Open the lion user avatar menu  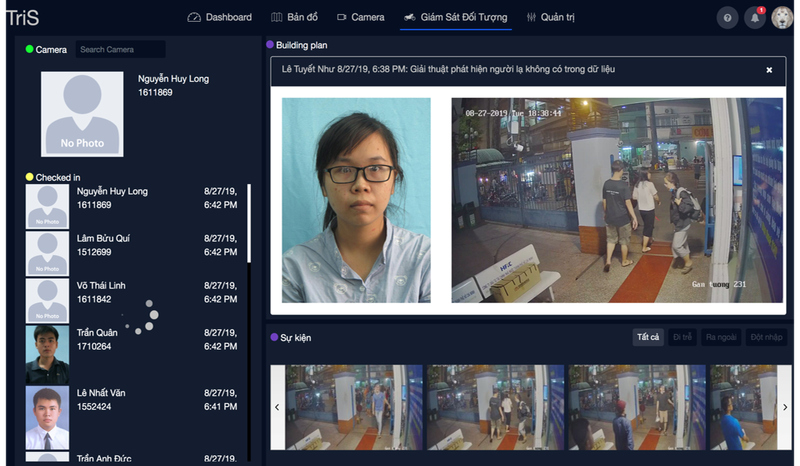(x=782, y=18)
